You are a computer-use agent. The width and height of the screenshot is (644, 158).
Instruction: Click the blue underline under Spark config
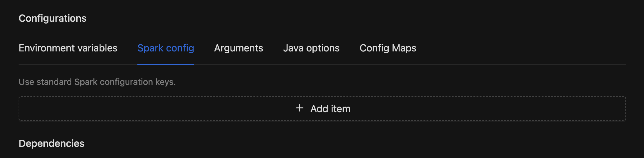coord(166,64)
